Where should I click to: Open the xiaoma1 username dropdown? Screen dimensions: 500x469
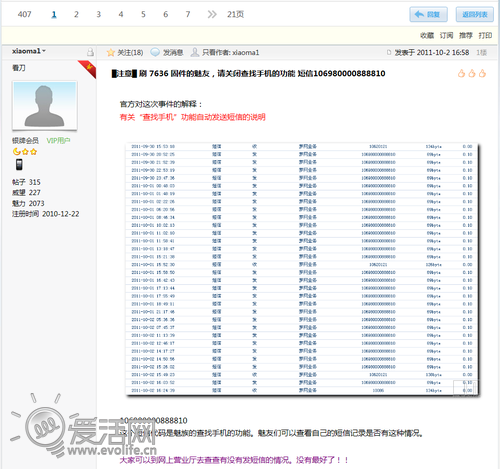[29, 51]
